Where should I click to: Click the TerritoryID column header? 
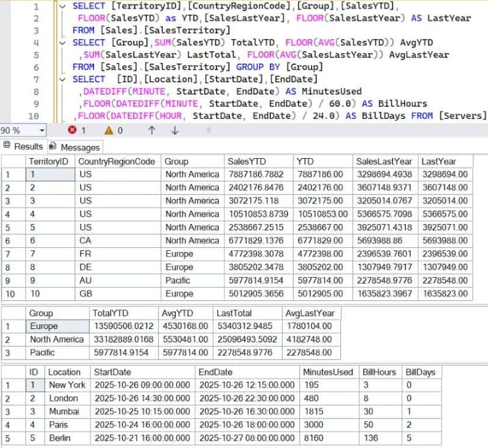[50, 161]
